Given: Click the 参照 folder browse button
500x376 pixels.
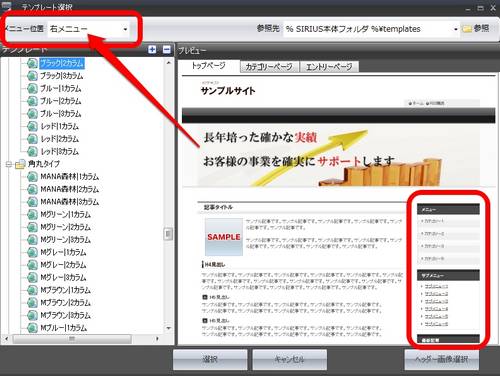Looking at the screenshot, I should (476, 29).
